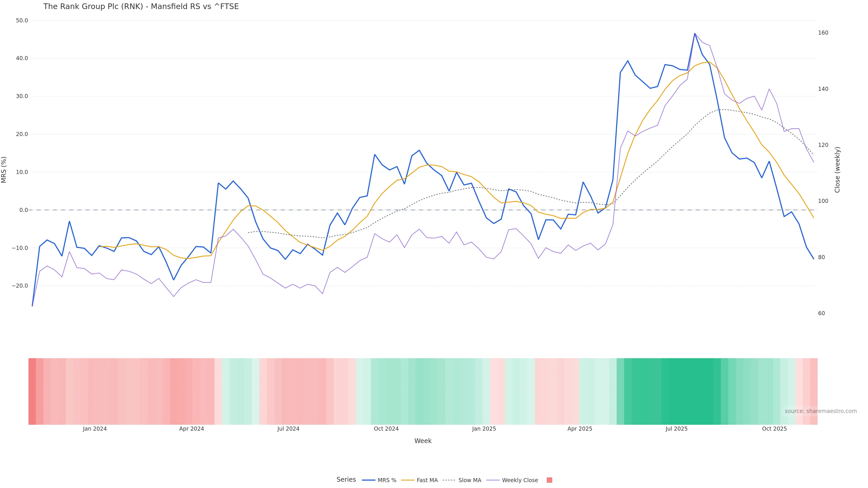
Task: Select the 'Apr 2024' week axis label
Action: coord(191,429)
